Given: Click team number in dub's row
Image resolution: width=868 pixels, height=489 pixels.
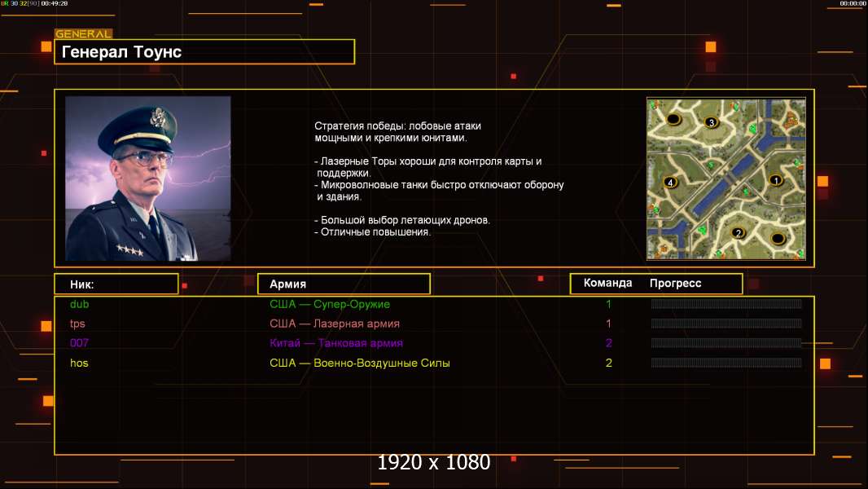Looking at the screenshot, I should (608, 304).
